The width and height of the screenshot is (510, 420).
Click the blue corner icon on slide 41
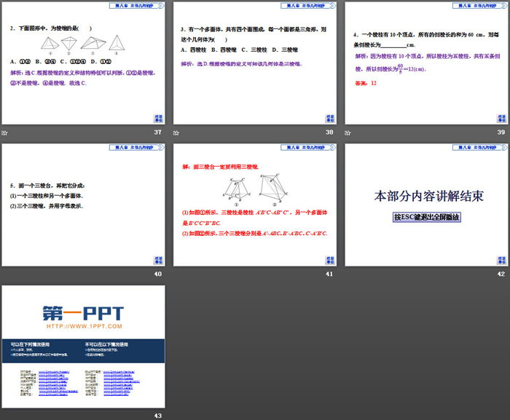pos(329,259)
